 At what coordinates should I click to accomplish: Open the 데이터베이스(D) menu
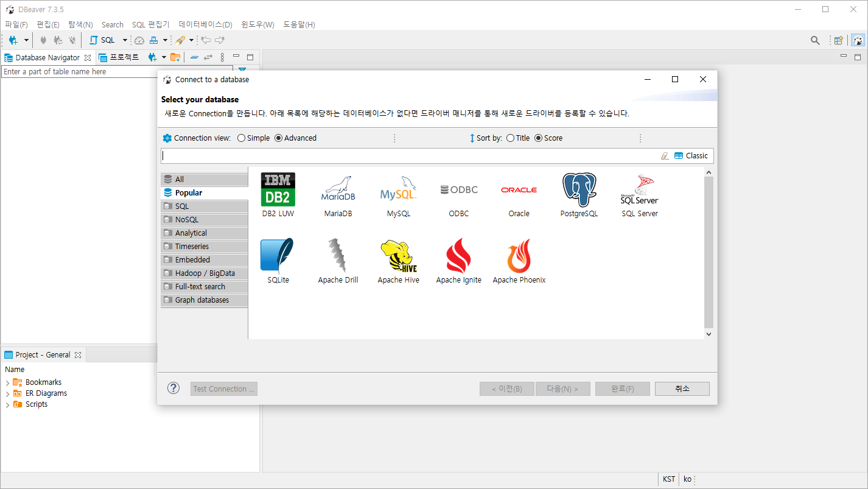[206, 24]
